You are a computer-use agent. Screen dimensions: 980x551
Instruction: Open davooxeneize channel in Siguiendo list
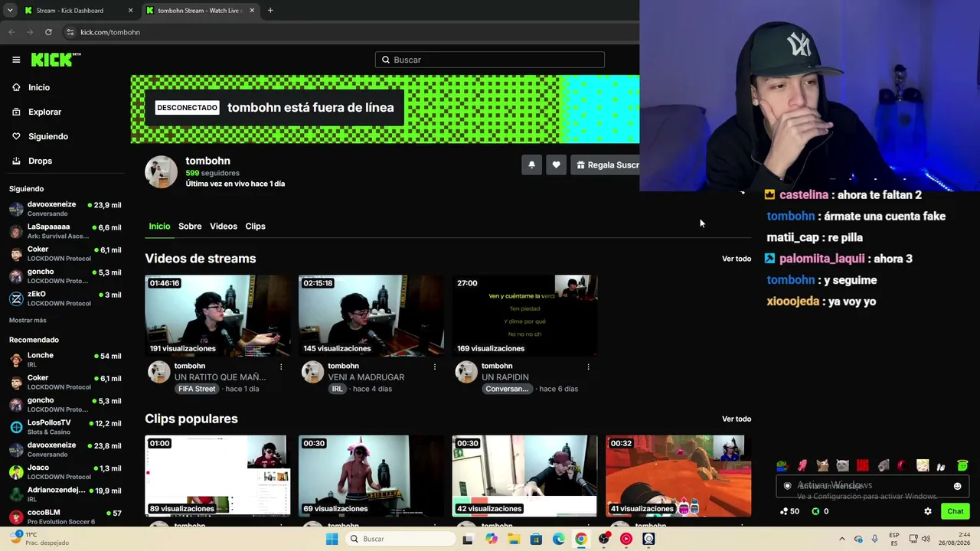[x=65, y=209]
